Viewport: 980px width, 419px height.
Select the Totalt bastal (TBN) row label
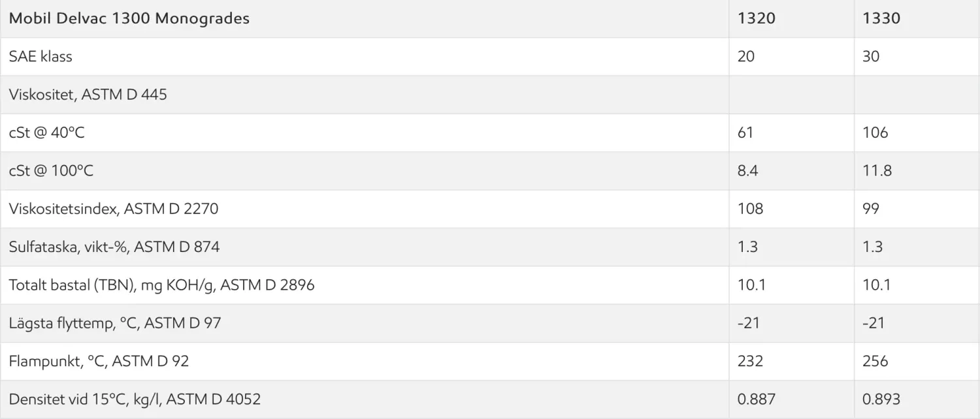click(x=161, y=285)
